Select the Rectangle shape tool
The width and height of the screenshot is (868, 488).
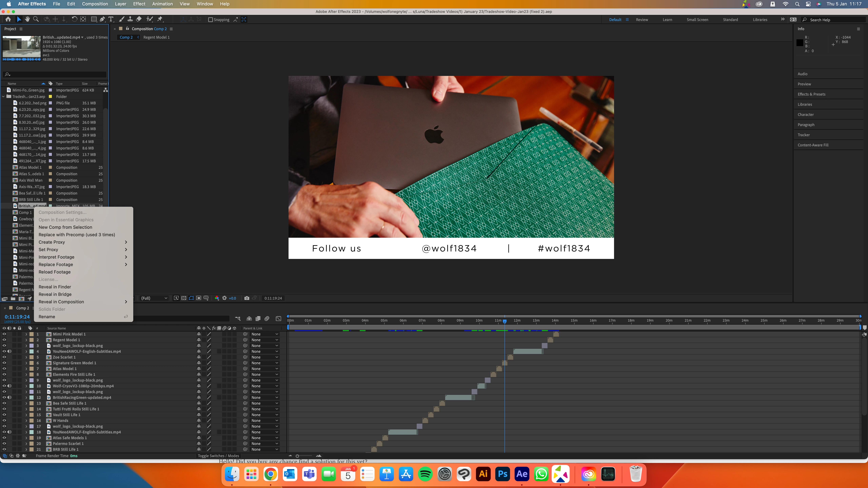tap(94, 19)
